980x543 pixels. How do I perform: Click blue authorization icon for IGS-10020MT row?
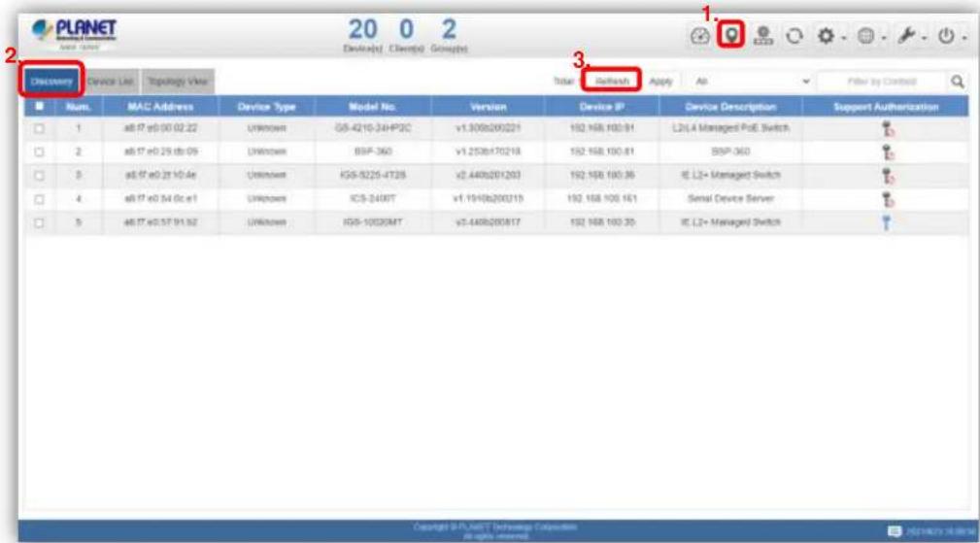(x=886, y=223)
